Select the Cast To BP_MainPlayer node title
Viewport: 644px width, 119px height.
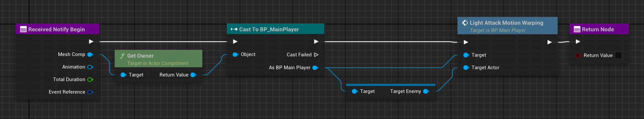269,29
